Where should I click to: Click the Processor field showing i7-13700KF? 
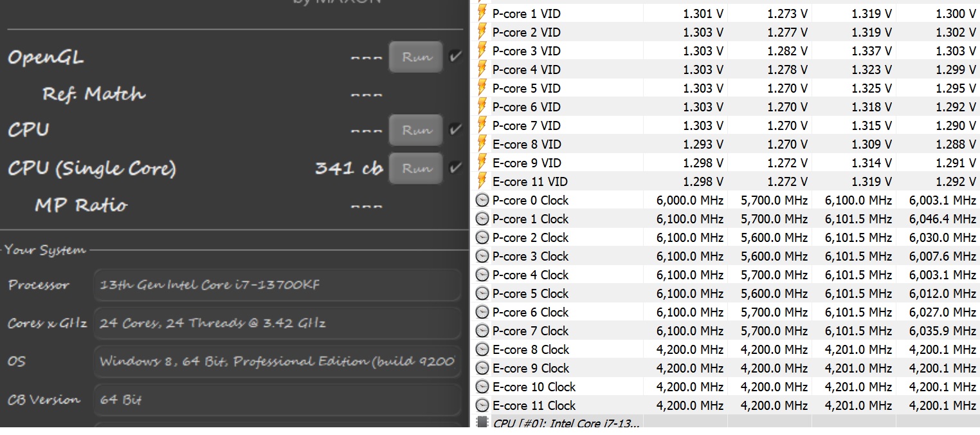click(278, 285)
